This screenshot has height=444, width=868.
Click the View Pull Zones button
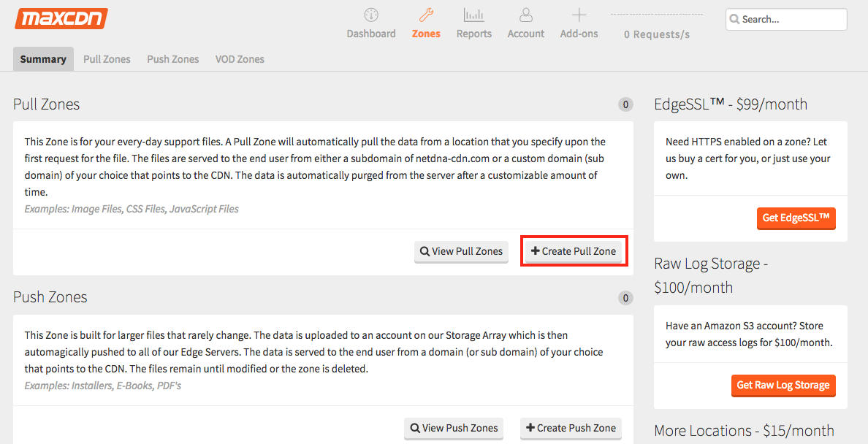point(461,251)
